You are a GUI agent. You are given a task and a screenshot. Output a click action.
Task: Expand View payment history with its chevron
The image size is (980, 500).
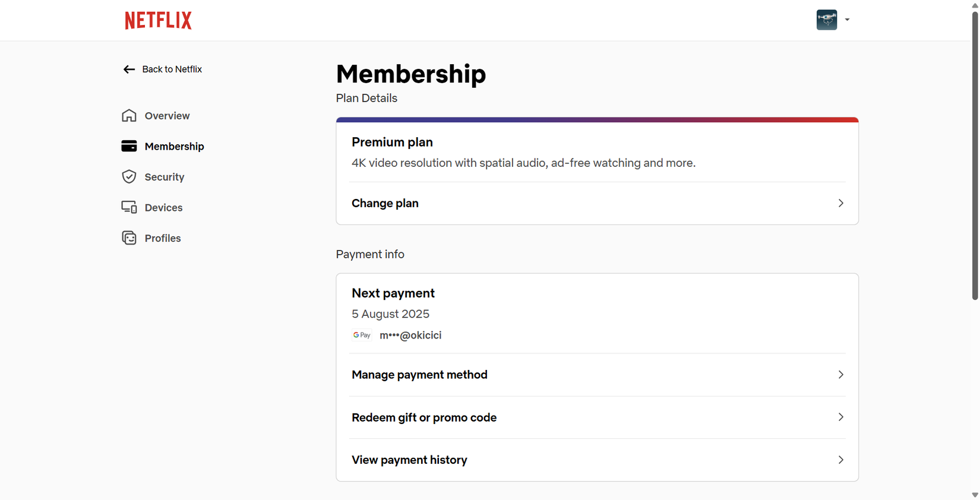(x=840, y=460)
